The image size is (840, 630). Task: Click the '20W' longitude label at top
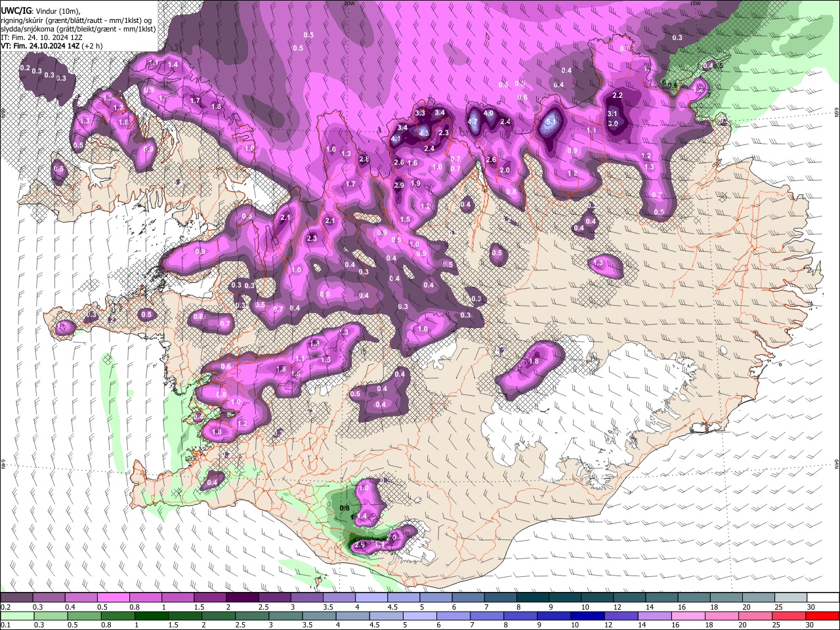pos(348,3)
